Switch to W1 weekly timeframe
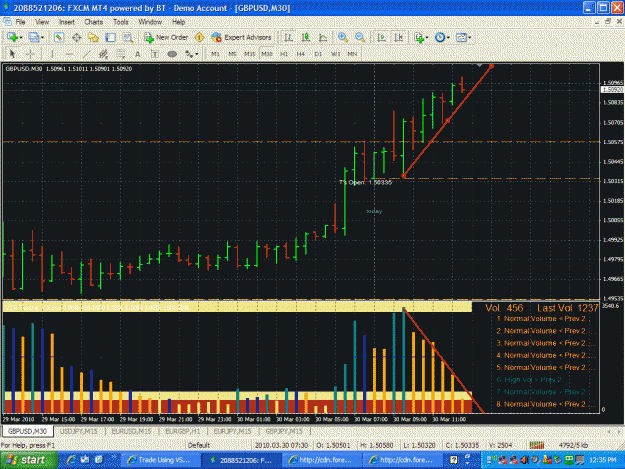This screenshot has width=625, height=469. [x=335, y=54]
